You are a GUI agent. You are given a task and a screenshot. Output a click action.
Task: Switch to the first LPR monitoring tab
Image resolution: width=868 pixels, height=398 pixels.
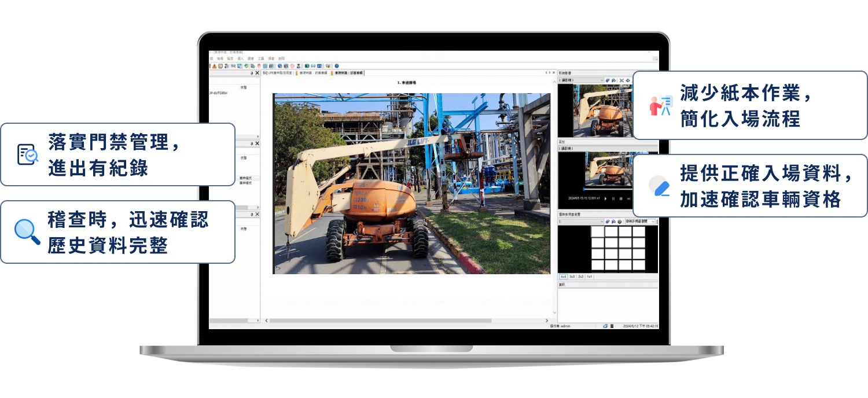pos(278,73)
